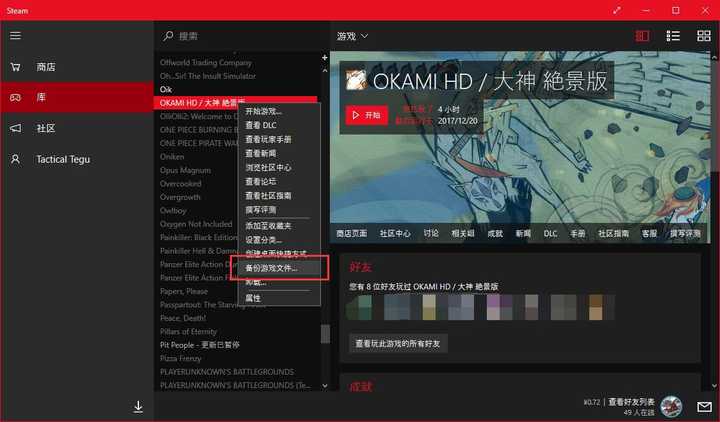
Task: Open 查看好友列表 friends list link
Action: tap(631, 402)
